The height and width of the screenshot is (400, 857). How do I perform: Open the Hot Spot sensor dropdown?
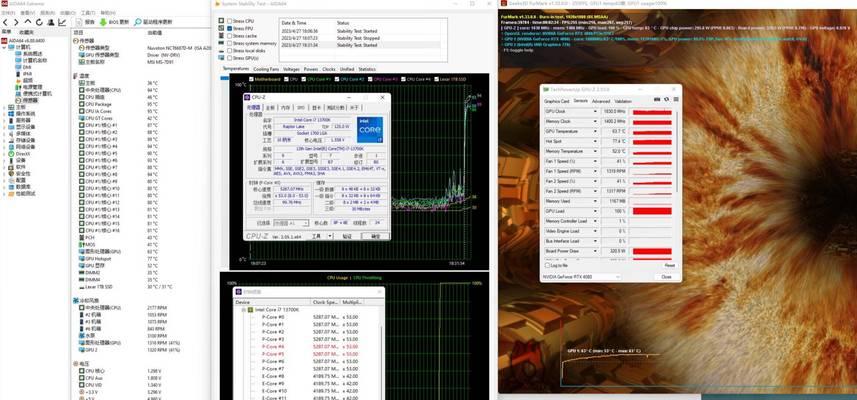click(x=596, y=141)
